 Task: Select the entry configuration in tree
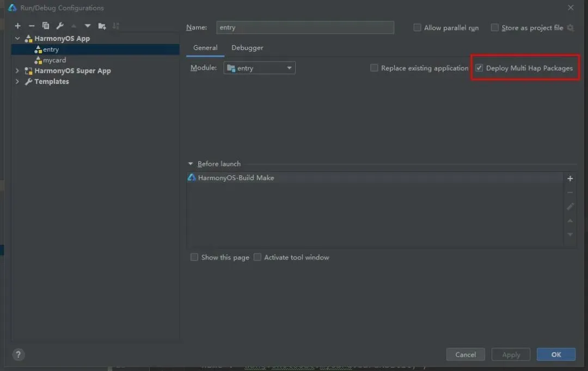(x=95, y=50)
